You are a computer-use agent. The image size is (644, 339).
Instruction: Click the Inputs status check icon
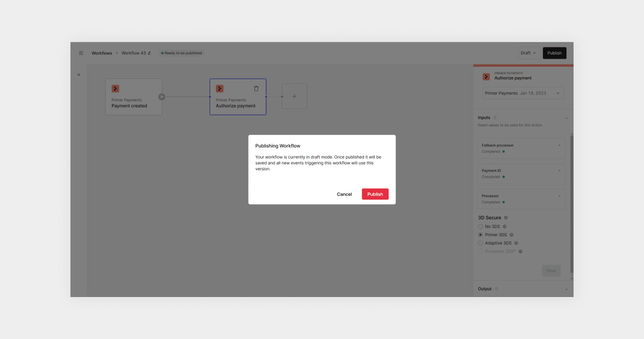tap(495, 117)
